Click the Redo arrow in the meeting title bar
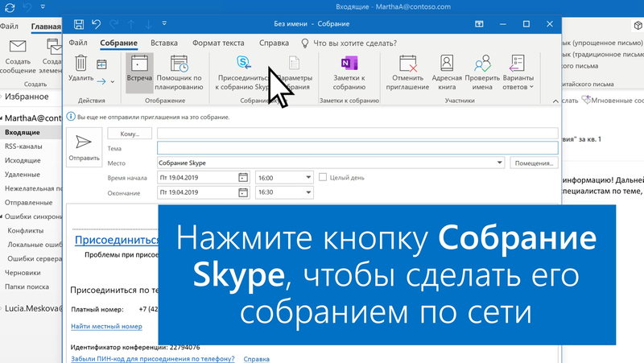 click(x=114, y=24)
